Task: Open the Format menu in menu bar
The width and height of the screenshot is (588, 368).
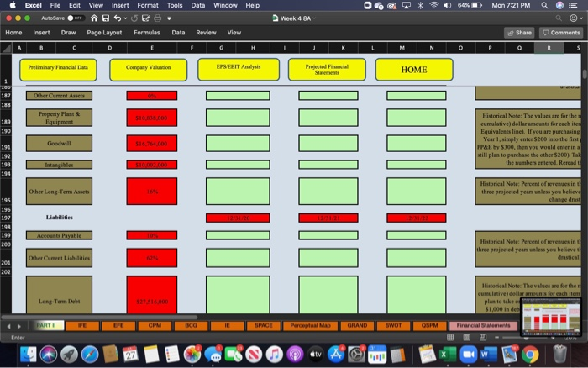Action: click(148, 5)
